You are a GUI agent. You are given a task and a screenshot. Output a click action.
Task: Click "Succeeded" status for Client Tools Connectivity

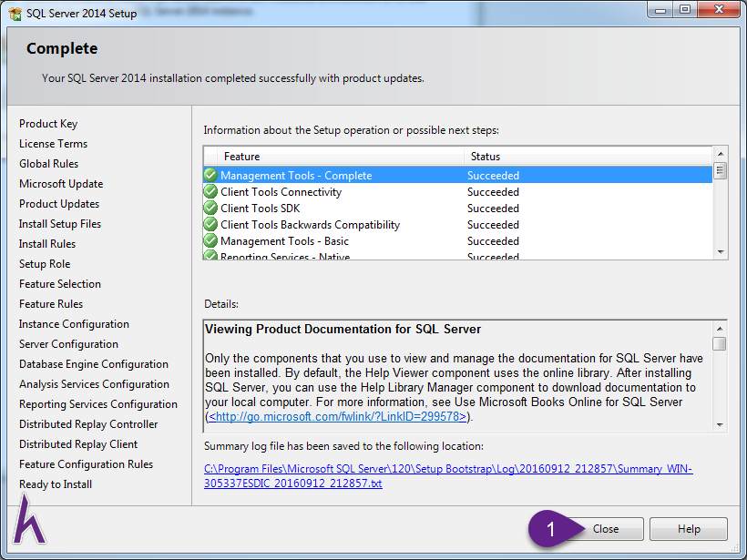[x=493, y=191]
